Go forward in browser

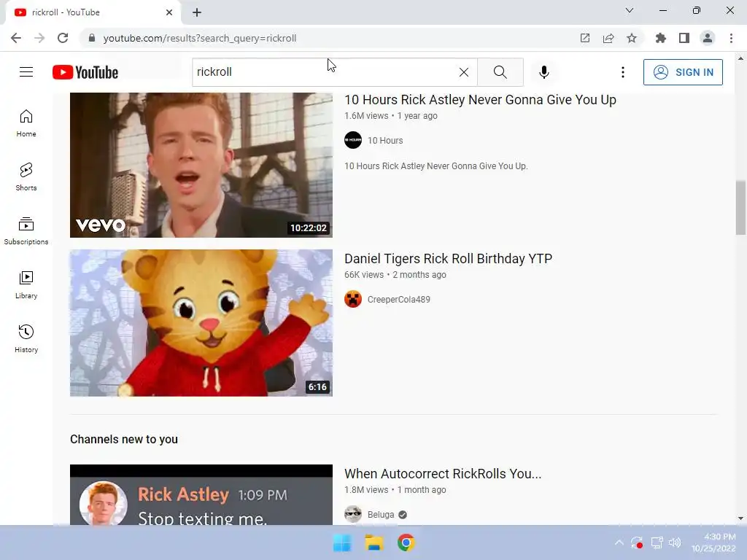tap(39, 38)
